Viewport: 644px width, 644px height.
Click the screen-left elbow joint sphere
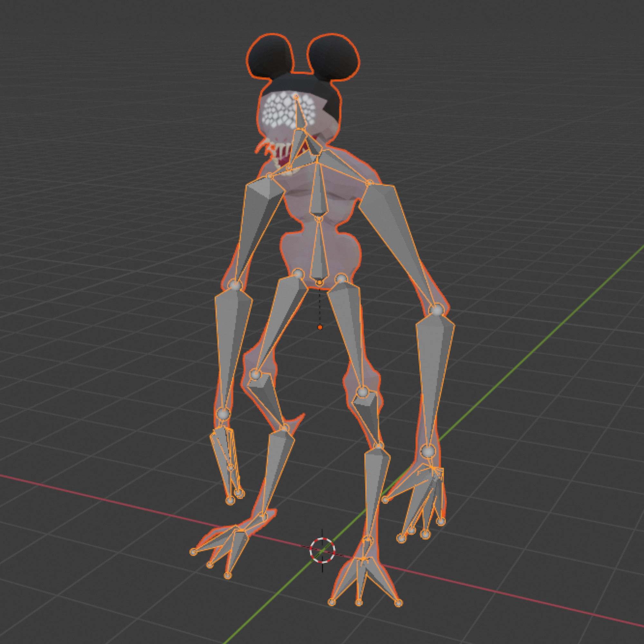click(235, 285)
